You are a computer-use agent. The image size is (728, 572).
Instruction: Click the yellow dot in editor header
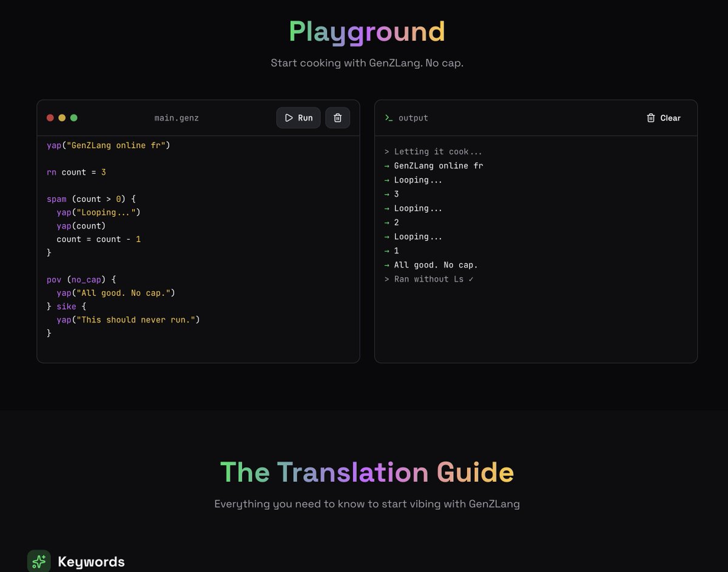tap(62, 118)
